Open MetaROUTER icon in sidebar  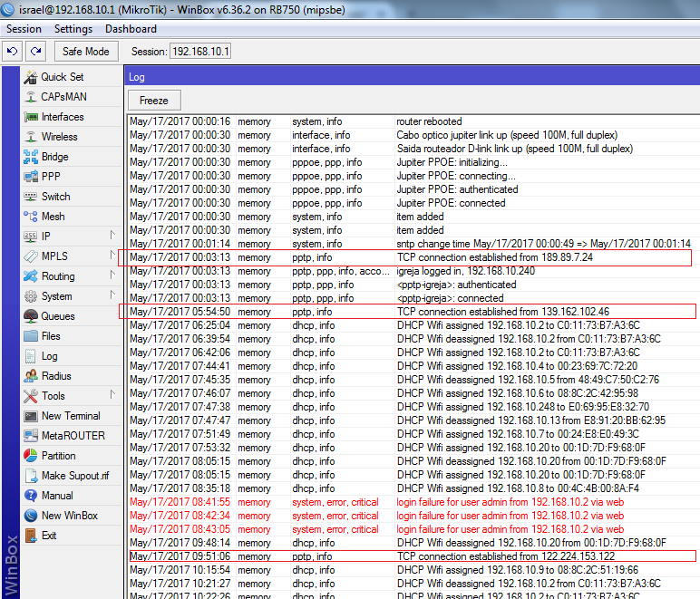point(31,436)
